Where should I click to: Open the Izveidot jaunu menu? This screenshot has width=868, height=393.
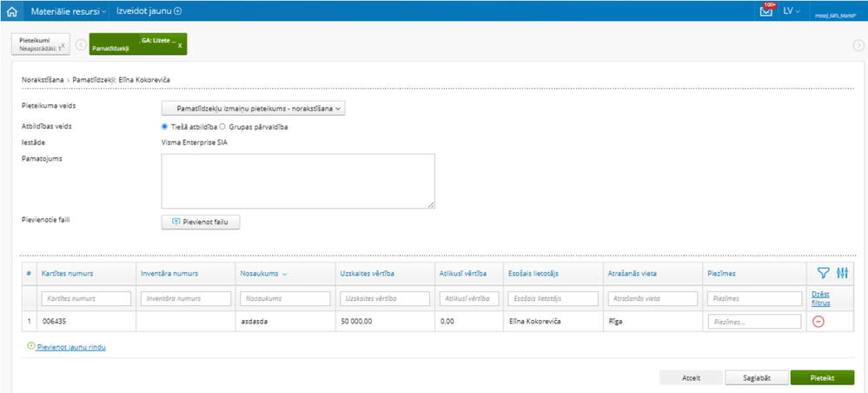149,10
